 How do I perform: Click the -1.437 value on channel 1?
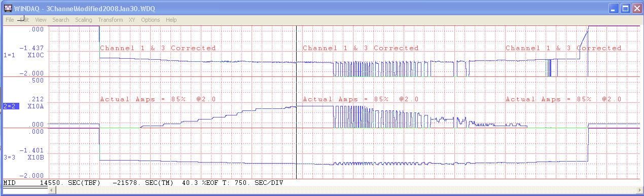[x=32, y=48]
